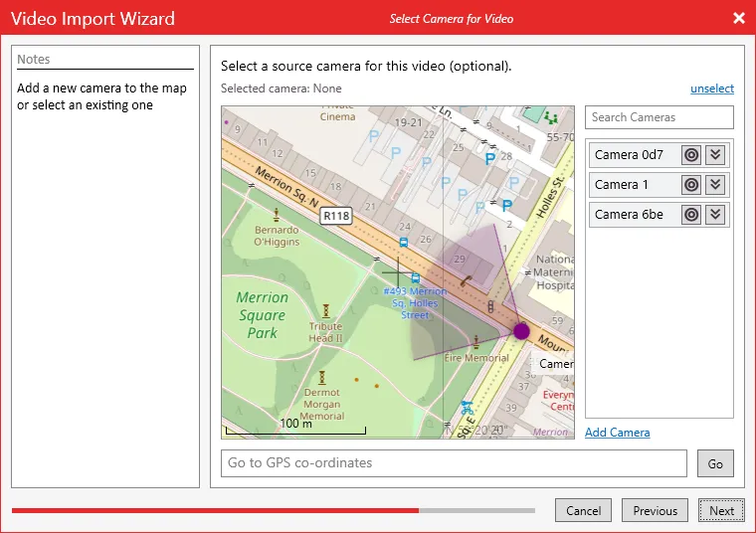
Task: Click the bus stop icon above #493 Merrion label
Action: coord(416,278)
